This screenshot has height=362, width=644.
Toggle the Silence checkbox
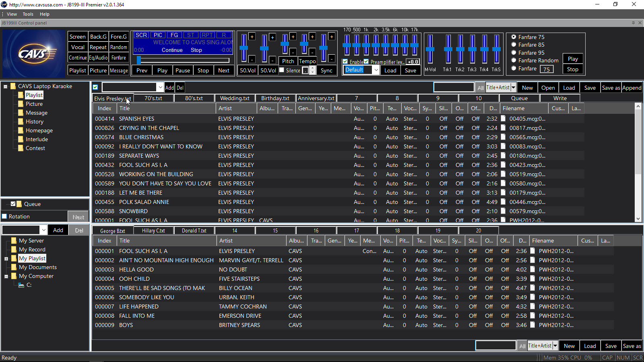point(282,70)
